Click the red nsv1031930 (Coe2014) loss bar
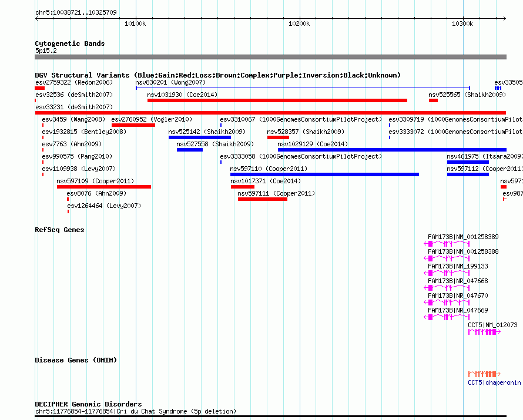This screenshot has height=420, width=523. pyautogui.click(x=277, y=100)
